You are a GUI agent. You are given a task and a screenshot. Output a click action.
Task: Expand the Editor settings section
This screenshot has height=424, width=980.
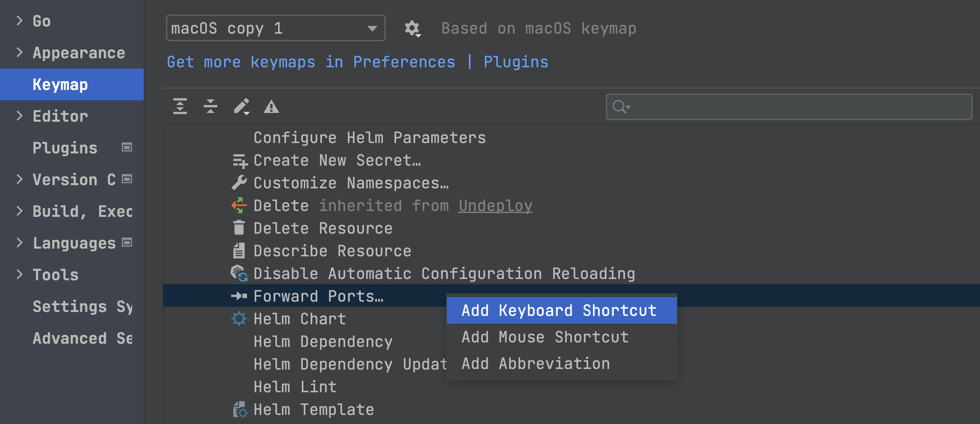(20, 116)
